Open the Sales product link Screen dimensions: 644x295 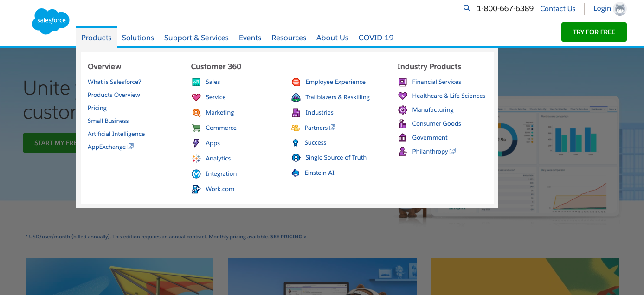pos(213,82)
